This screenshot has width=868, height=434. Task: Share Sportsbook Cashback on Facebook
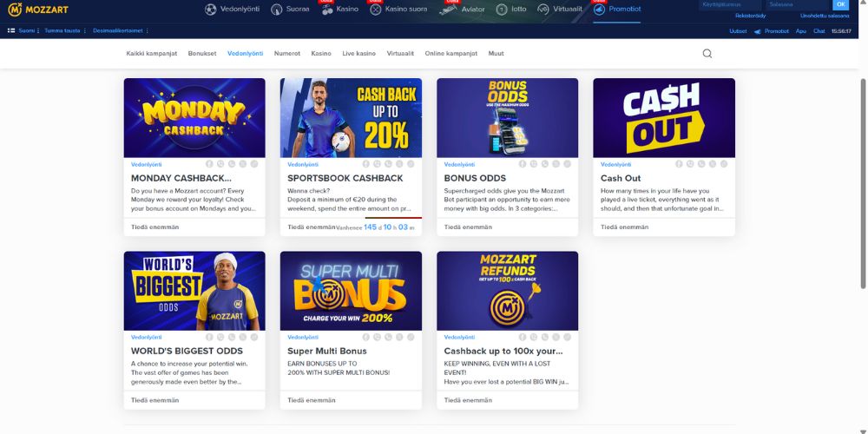(x=366, y=164)
